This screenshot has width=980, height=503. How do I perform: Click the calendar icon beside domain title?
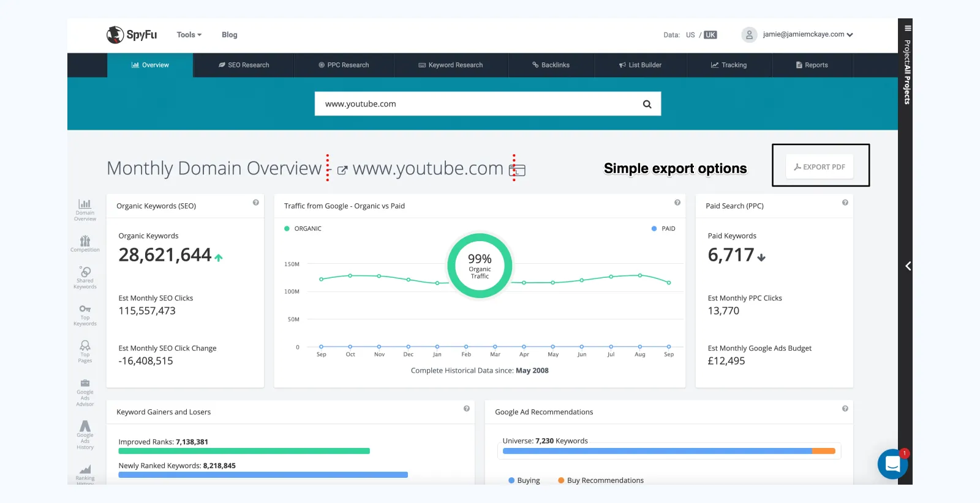[x=518, y=170]
